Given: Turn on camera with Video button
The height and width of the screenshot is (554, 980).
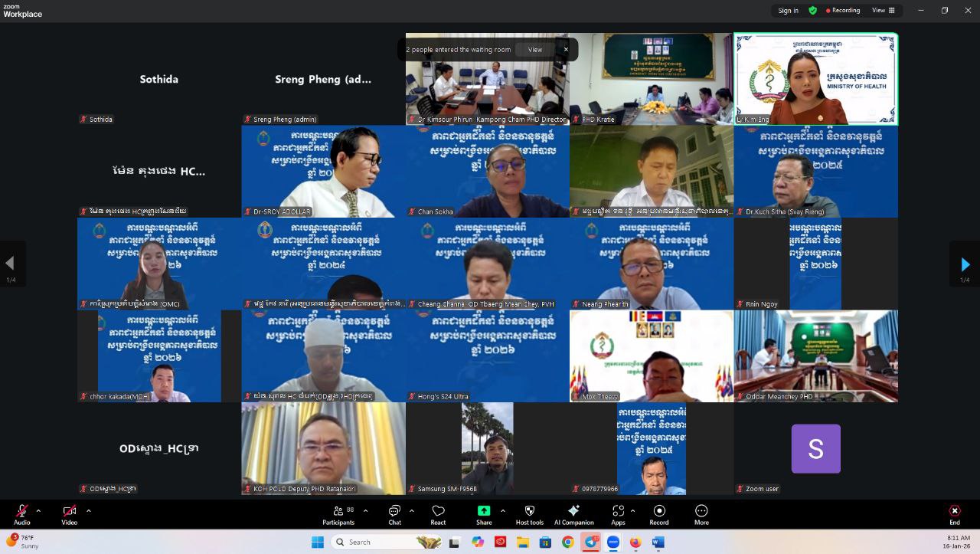Looking at the screenshot, I should coord(70,515).
